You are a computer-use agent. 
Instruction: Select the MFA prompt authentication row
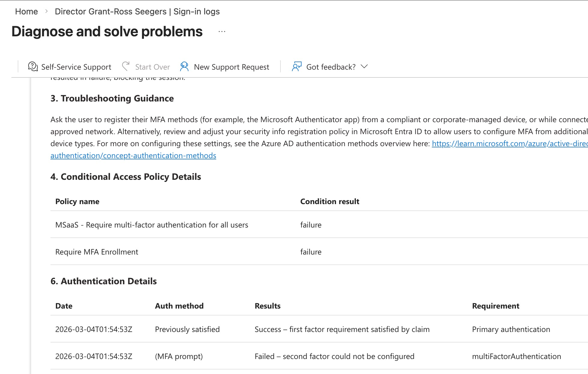pos(179,356)
